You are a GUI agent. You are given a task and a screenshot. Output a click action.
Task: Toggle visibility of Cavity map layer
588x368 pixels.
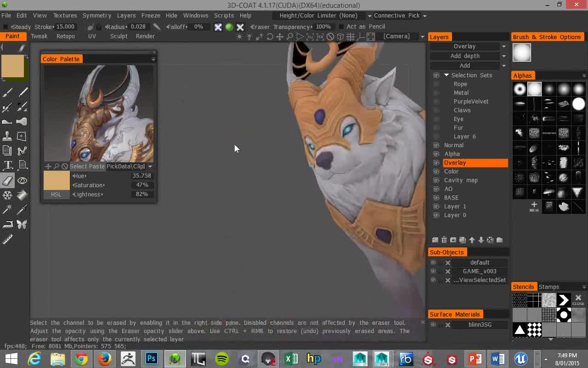click(436, 180)
